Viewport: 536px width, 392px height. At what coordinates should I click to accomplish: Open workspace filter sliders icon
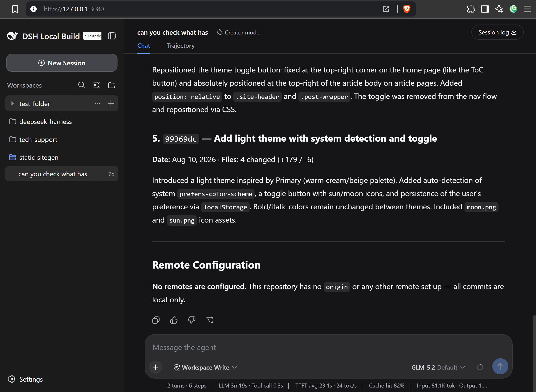point(96,85)
